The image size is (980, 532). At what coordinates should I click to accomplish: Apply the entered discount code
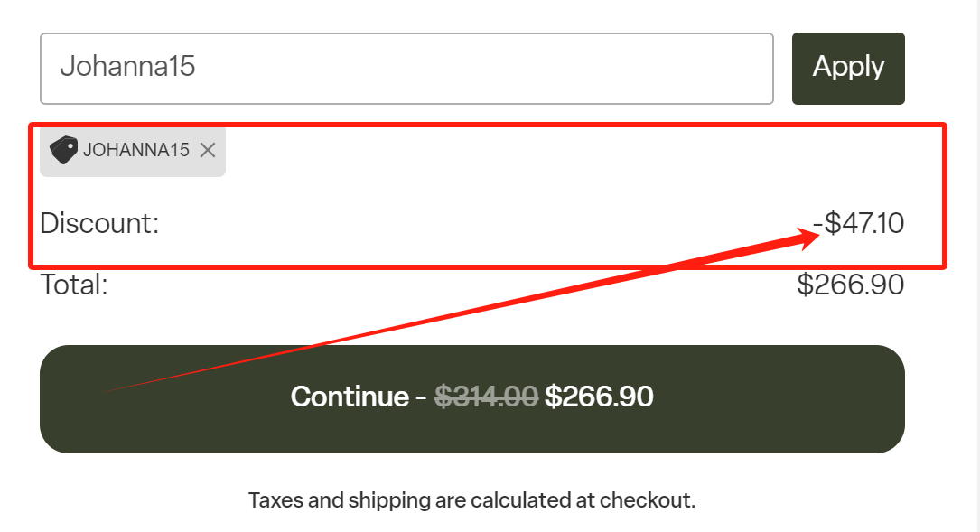[x=848, y=68]
